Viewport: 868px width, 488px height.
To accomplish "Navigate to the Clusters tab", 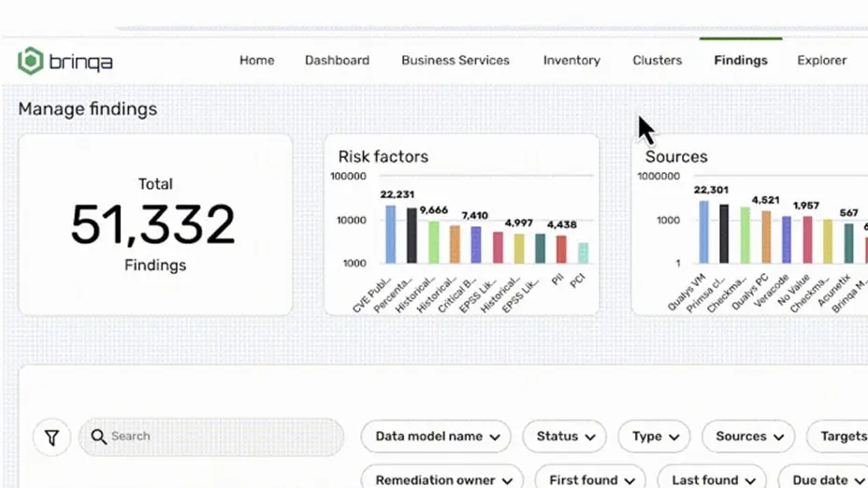I will coord(658,61).
